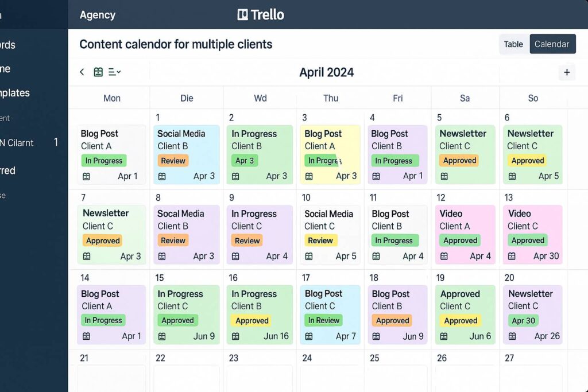Click calendar icon on April 5 Newsletter card

click(444, 176)
